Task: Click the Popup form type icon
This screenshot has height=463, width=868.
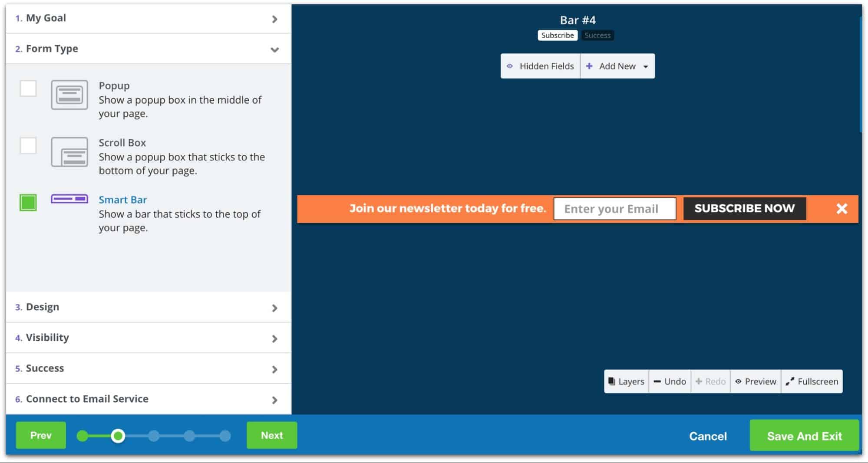Action: click(69, 95)
